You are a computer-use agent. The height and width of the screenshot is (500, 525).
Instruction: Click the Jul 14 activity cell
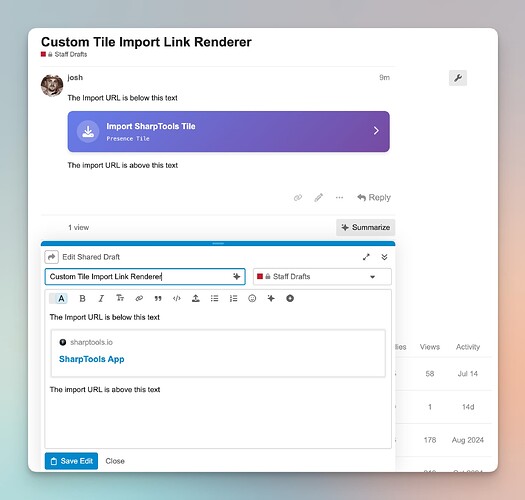pos(468,374)
